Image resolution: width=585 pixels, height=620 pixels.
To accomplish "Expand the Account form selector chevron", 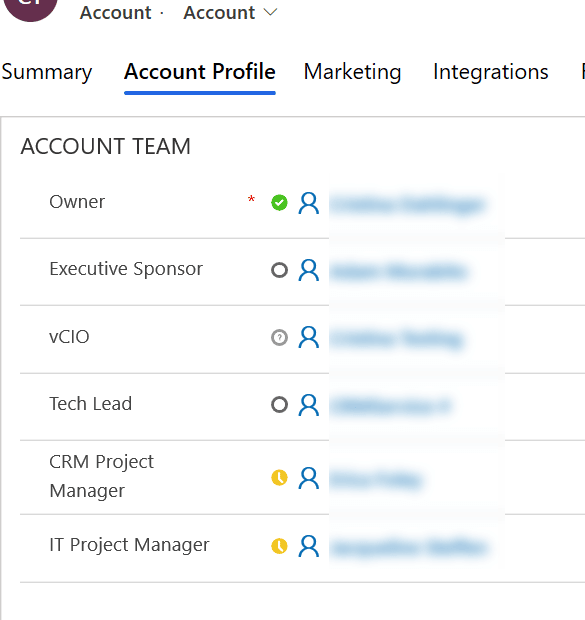I will point(270,13).
